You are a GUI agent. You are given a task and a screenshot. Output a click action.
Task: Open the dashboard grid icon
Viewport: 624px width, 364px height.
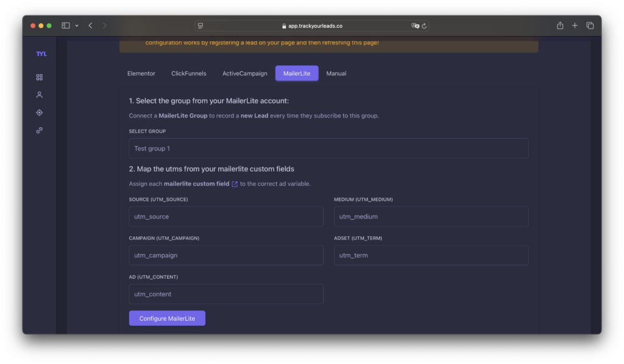(40, 77)
